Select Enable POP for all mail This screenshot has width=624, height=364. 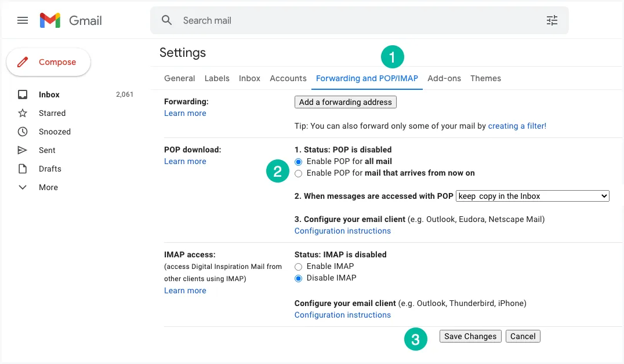coord(298,162)
